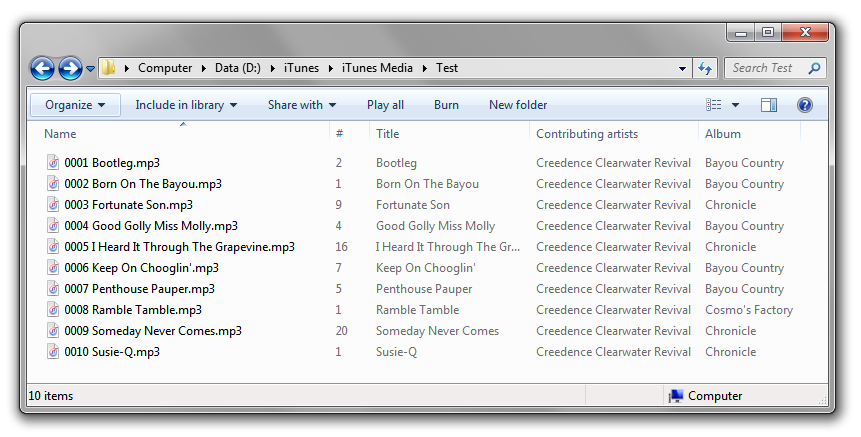
Task: Click the Computer breadcrumb in address bar
Action: 165,68
